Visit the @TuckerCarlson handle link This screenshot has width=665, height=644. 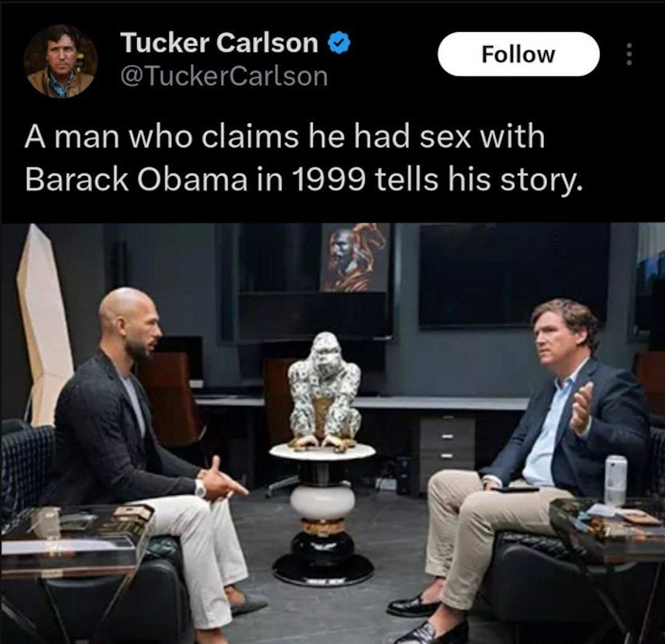[x=224, y=76]
